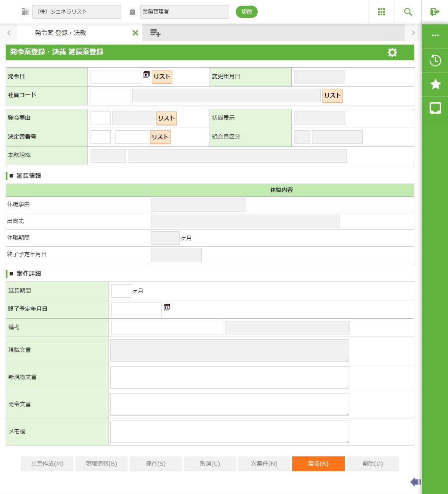The image size is (448, 494).
Task: Click the search magnifier icon
Action: click(x=408, y=12)
